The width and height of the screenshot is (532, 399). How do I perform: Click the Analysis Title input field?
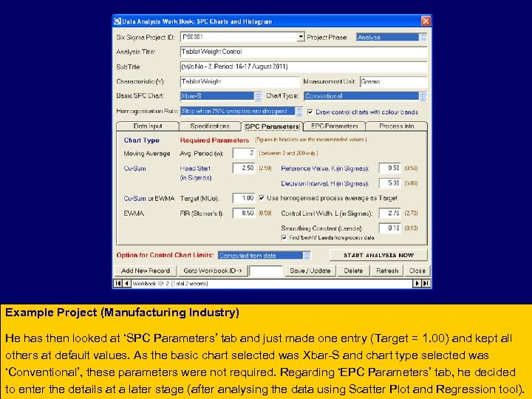coord(304,52)
